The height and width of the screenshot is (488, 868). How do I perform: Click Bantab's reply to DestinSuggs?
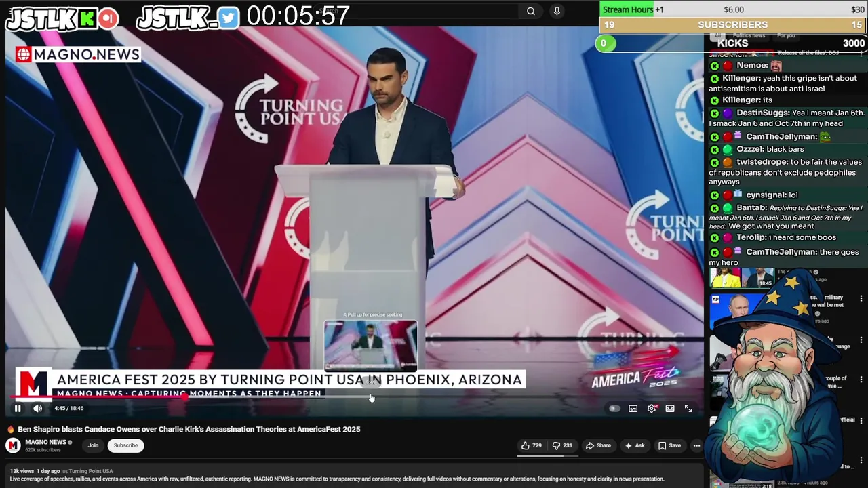pyautogui.click(x=786, y=217)
